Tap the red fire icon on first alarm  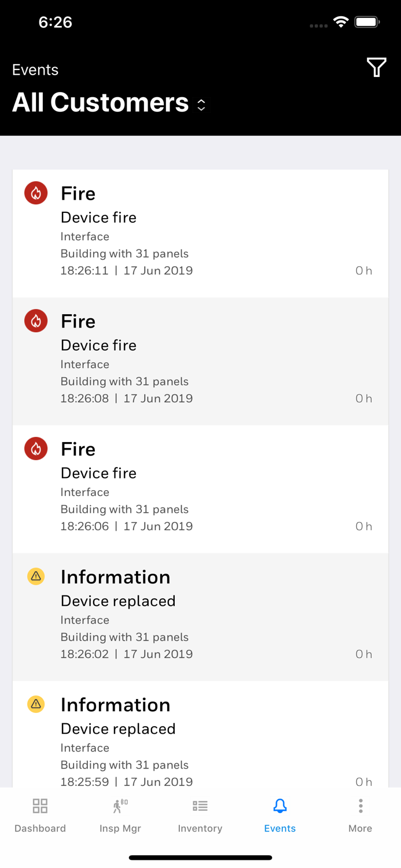click(x=35, y=193)
